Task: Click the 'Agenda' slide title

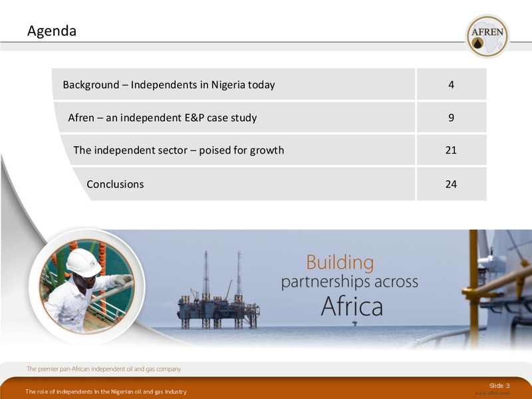Action: point(52,31)
